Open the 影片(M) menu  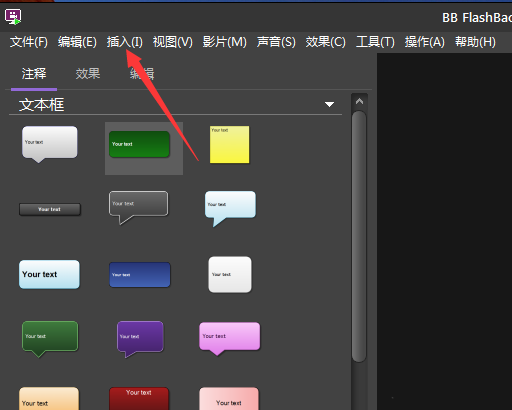[x=225, y=42]
